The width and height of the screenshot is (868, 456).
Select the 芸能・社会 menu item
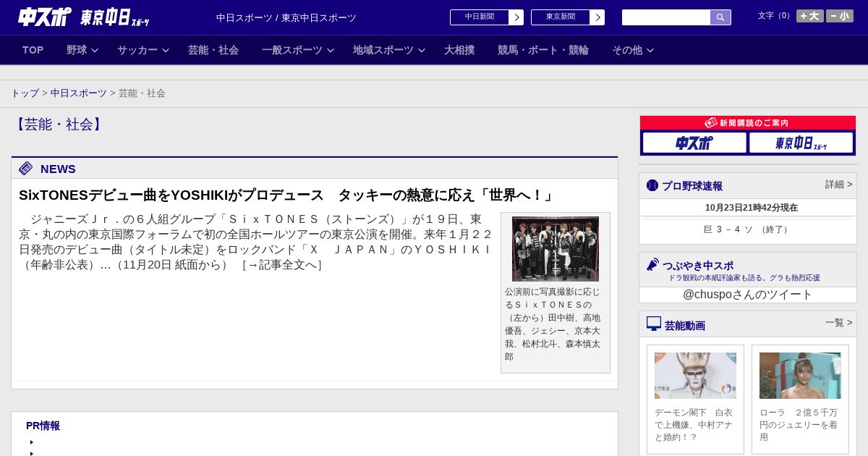213,50
